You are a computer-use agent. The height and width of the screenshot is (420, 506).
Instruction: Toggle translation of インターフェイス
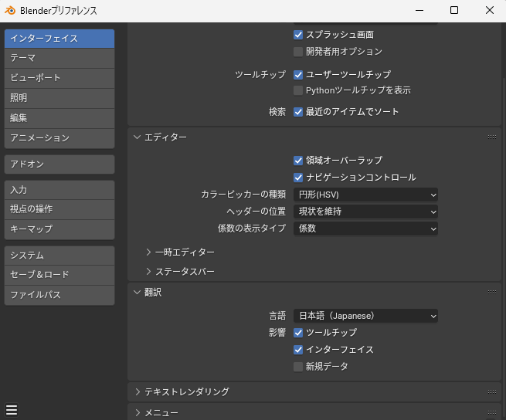pyautogui.click(x=298, y=350)
